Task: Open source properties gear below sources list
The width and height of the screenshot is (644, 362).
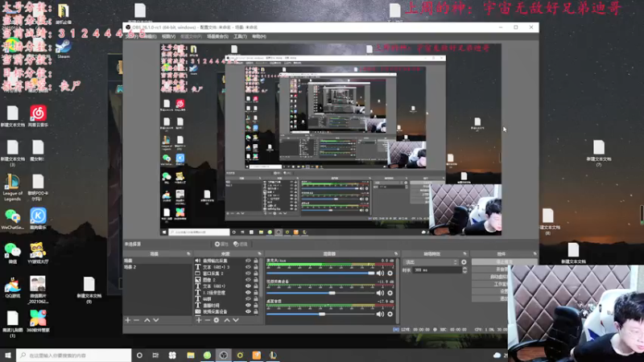Action: coord(217,319)
